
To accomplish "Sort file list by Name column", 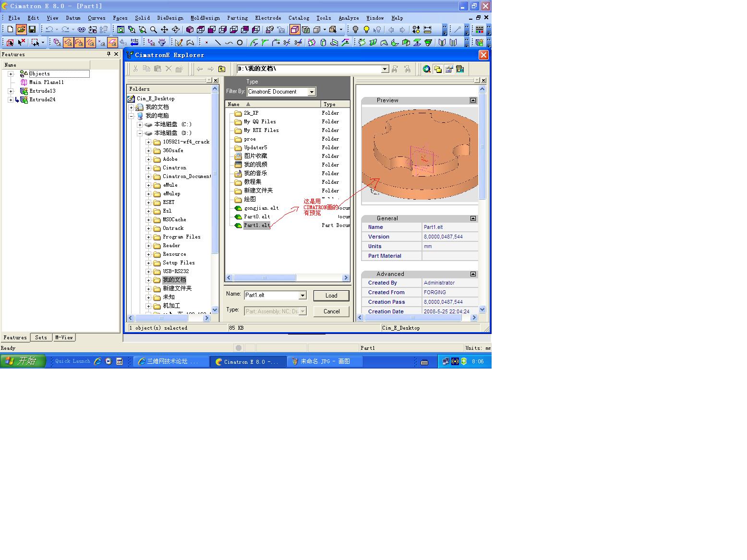I will tap(273, 104).
